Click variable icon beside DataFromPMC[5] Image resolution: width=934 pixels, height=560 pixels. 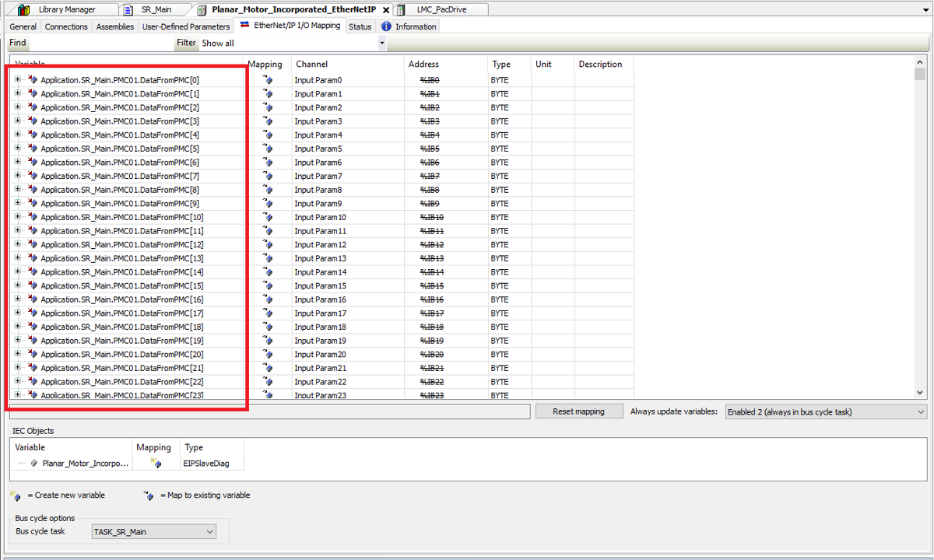(x=33, y=149)
